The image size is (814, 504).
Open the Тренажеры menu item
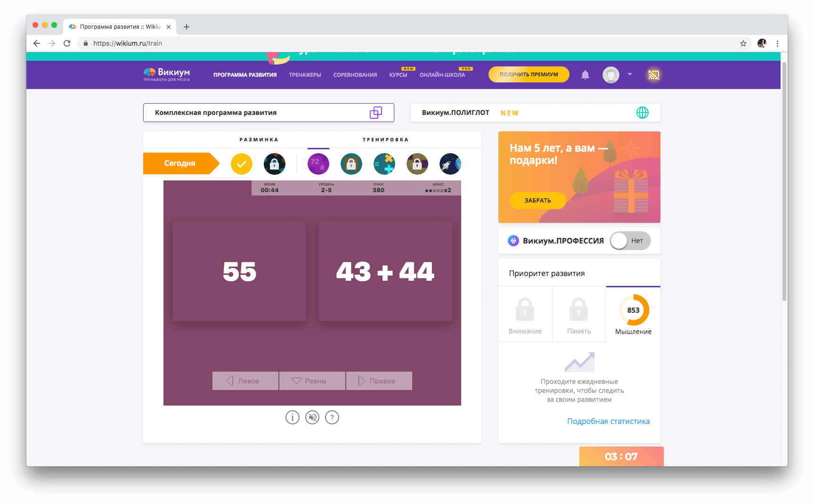305,75
